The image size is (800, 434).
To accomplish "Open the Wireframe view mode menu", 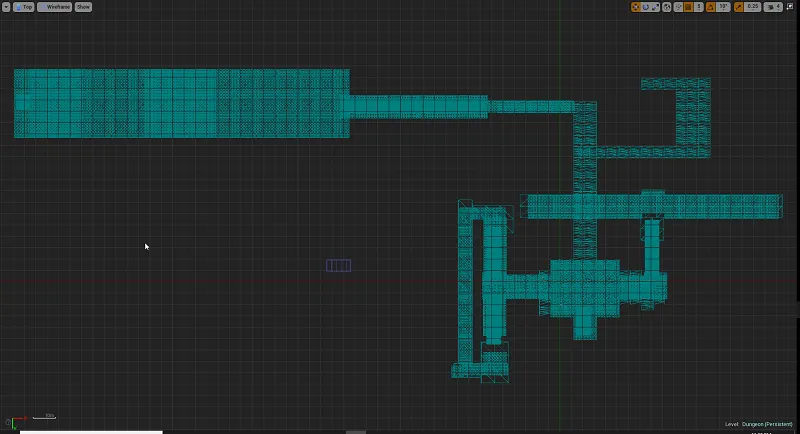I will pos(55,7).
